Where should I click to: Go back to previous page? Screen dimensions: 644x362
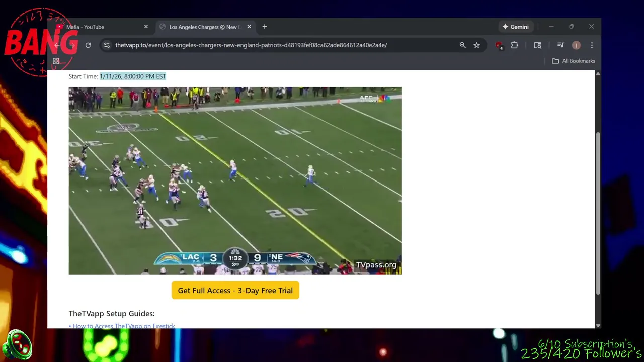click(x=57, y=45)
